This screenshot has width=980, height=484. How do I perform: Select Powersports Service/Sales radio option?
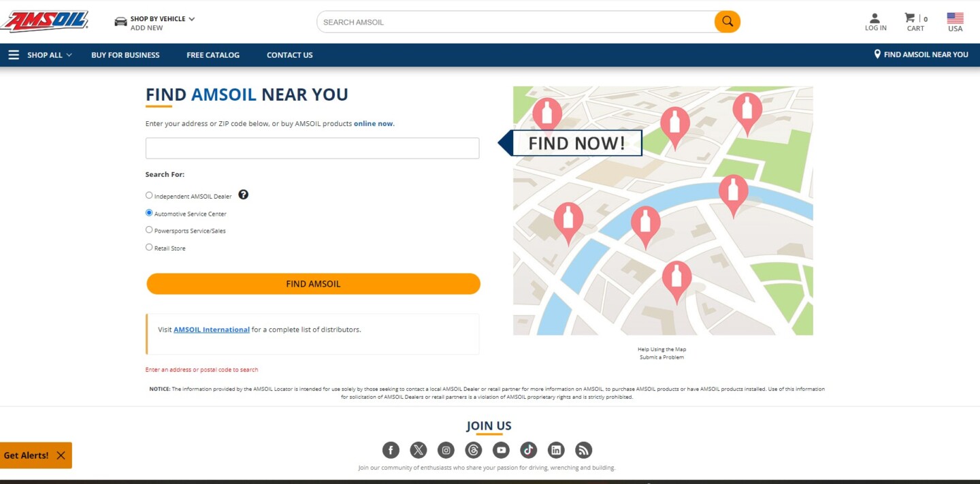(x=149, y=230)
